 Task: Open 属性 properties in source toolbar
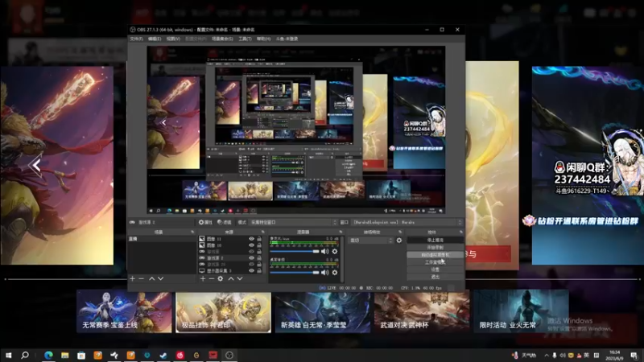205,222
